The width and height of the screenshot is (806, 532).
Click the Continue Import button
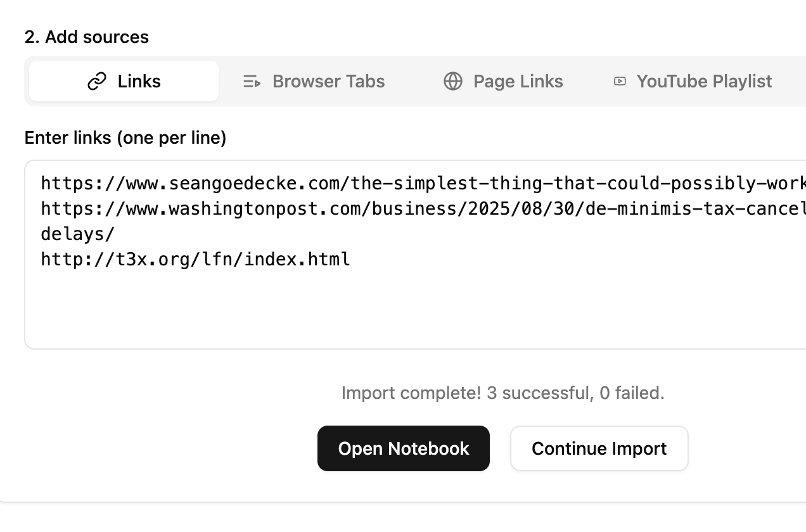pyautogui.click(x=599, y=448)
